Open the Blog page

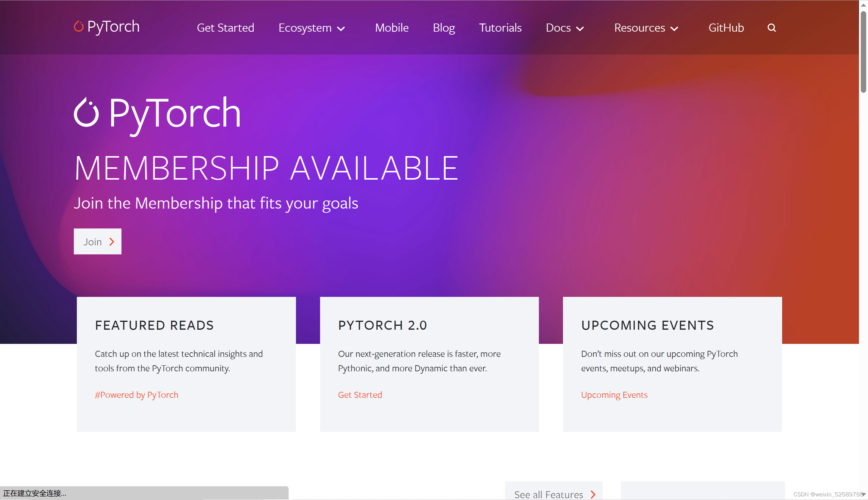444,28
